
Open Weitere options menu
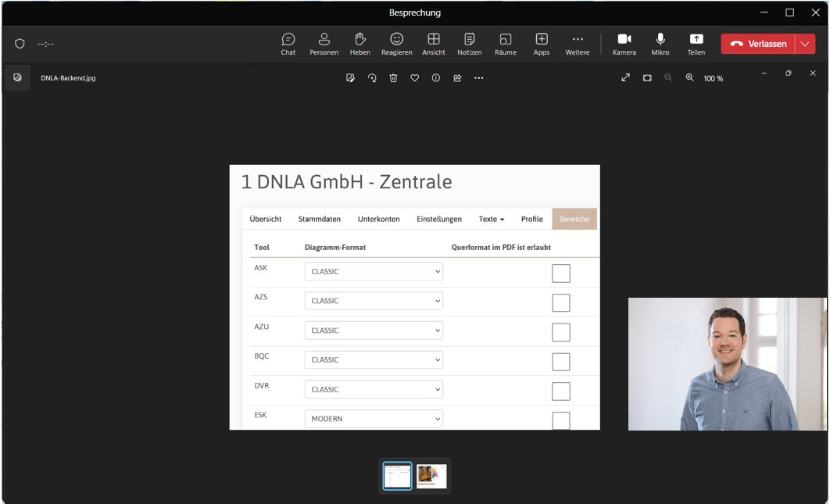[x=578, y=44]
